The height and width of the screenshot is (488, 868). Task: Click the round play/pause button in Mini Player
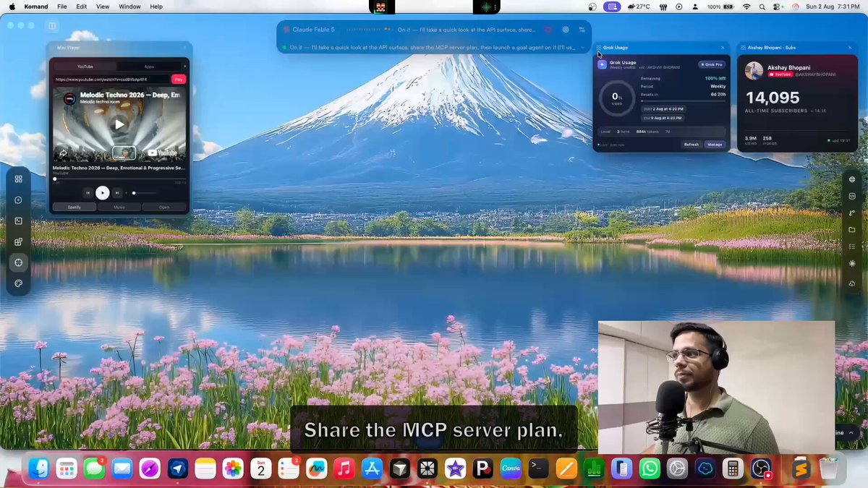pos(103,193)
